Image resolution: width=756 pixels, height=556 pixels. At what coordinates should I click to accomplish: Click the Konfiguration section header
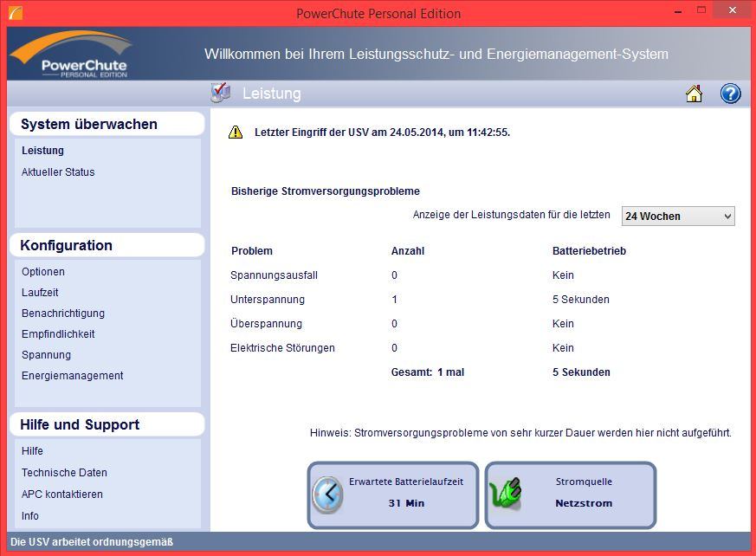click(107, 245)
